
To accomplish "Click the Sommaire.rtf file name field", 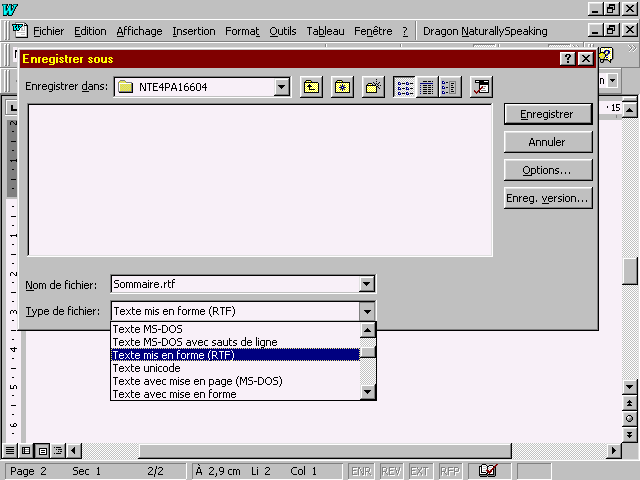I will tap(235, 284).
